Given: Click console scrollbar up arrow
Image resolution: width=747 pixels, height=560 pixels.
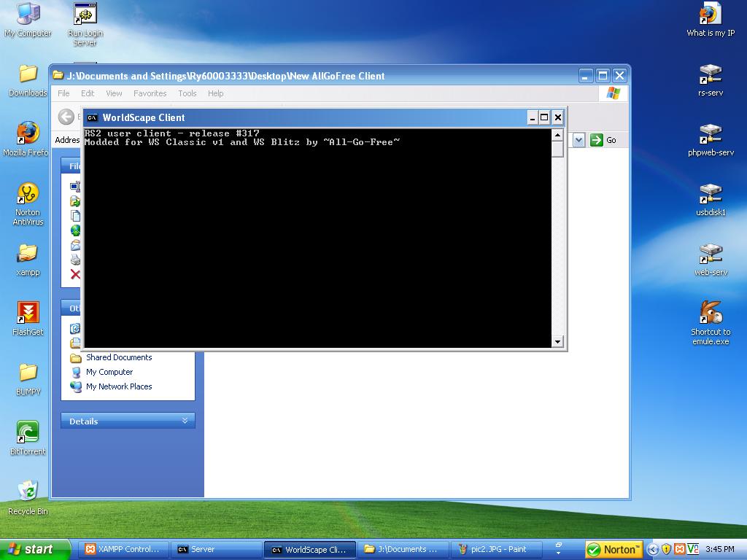Looking at the screenshot, I should pyautogui.click(x=557, y=135).
